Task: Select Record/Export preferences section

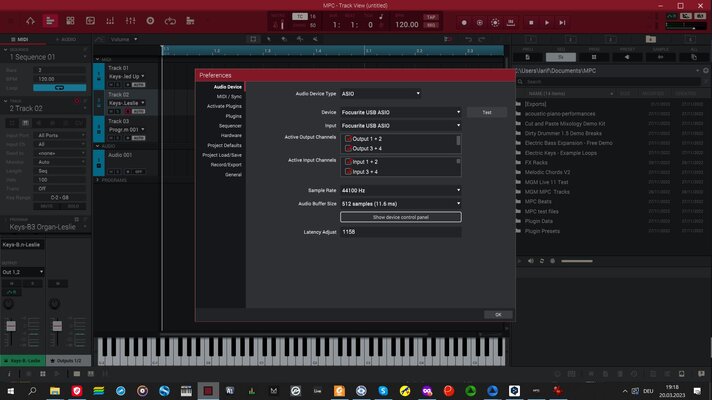Action: click(x=226, y=165)
